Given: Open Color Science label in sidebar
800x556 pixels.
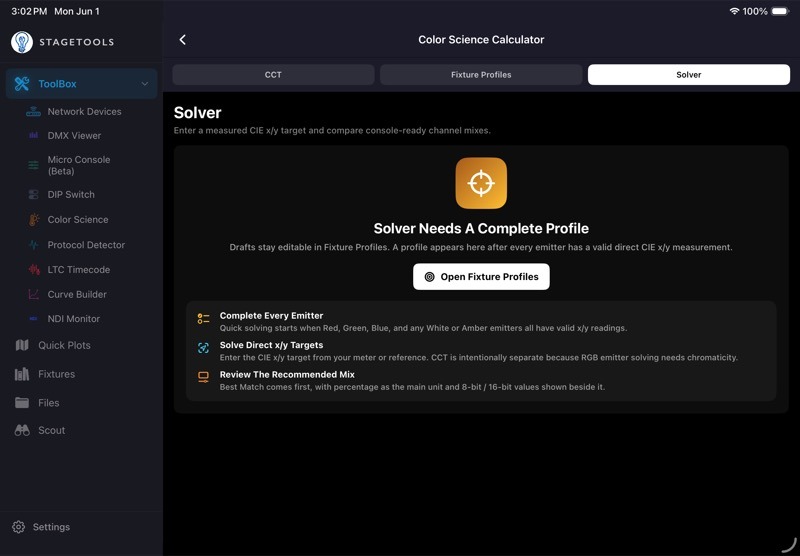Looking at the screenshot, I should [78, 220].
